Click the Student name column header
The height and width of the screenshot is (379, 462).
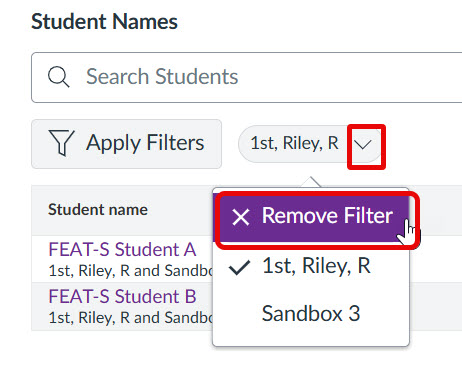(x=98, y=210)
